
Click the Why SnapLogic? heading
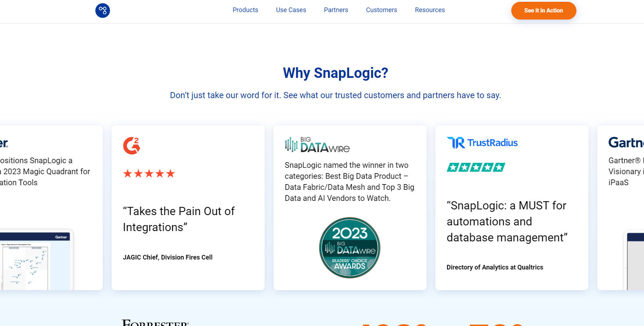click(x=336, y=73)
